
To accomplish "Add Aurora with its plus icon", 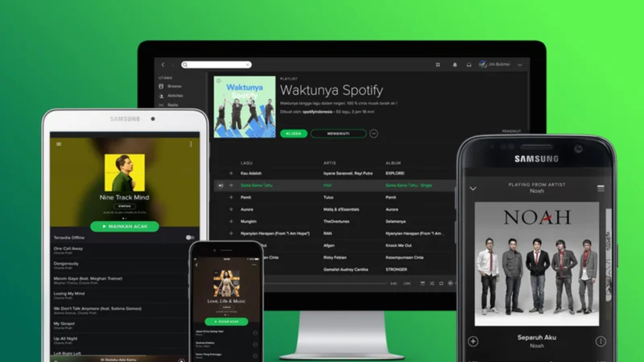I will point(231,209).
